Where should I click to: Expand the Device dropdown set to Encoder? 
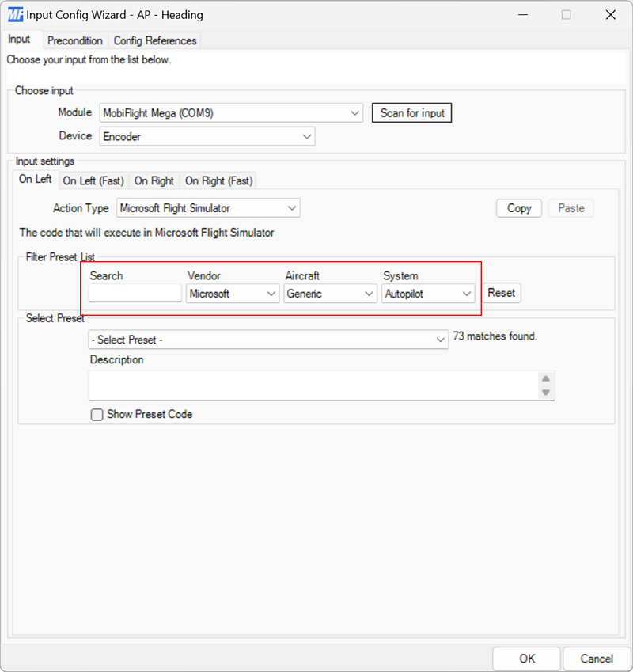306,136
